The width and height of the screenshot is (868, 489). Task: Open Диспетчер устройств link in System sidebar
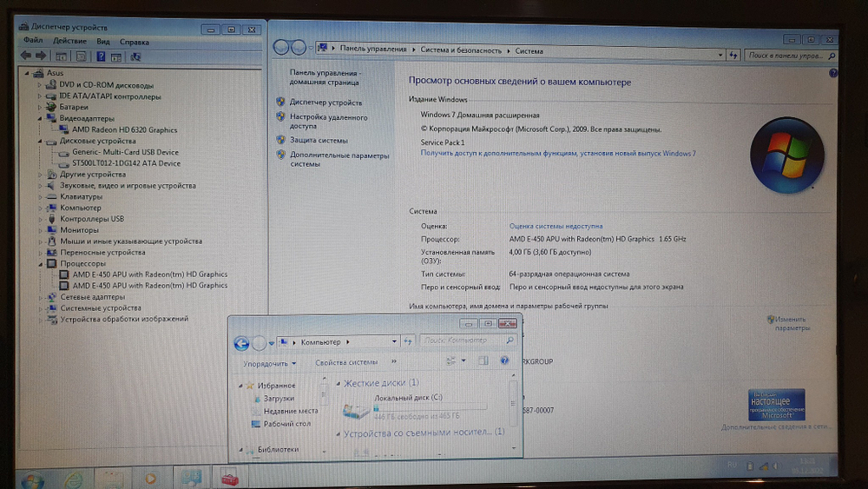point(325,102)
